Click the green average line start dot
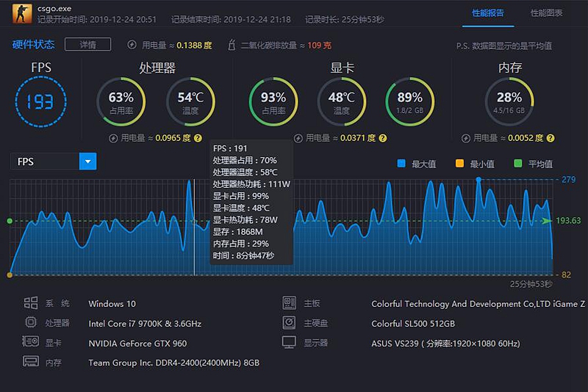588x392 pixels. pos(10,221)
